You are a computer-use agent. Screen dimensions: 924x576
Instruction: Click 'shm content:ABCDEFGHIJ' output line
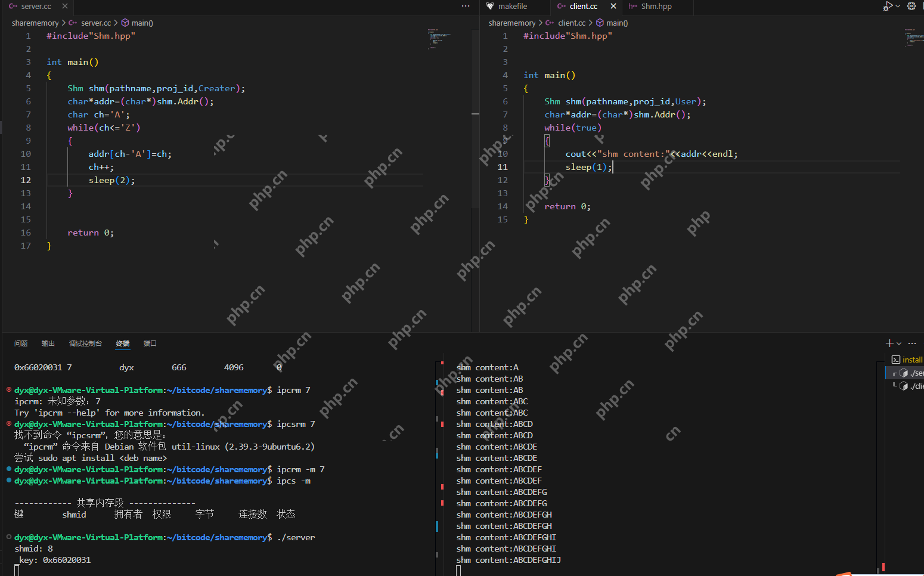click(x=508, y=560)
